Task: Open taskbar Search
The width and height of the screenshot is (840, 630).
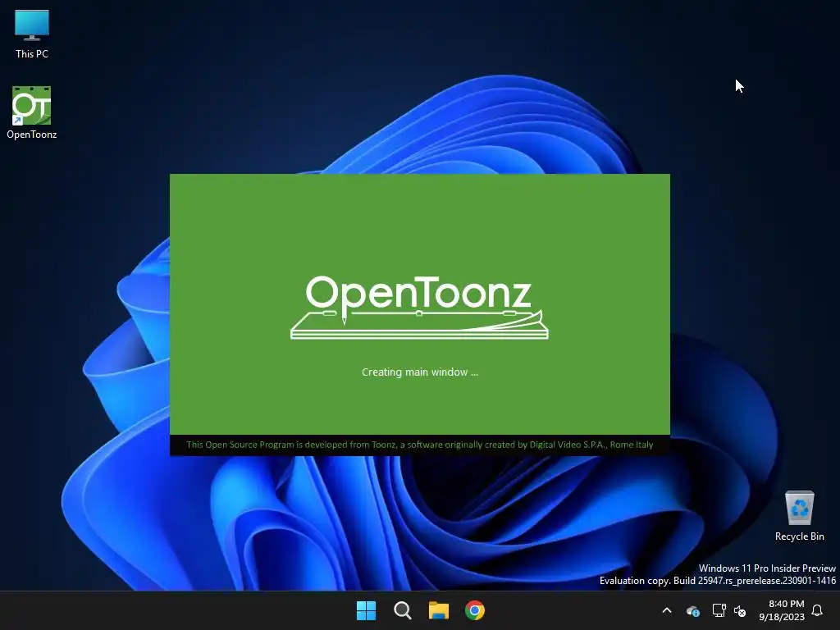Action: 402,610
